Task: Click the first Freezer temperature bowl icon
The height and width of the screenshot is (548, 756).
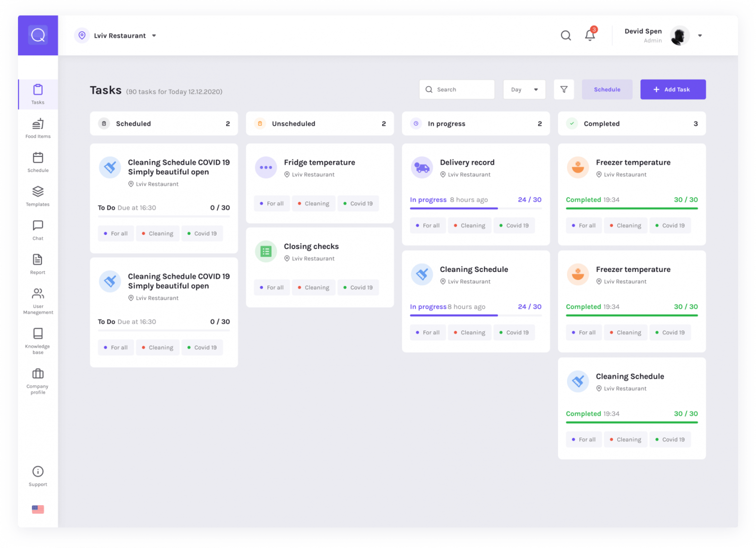Action: (x=578, y=167)
